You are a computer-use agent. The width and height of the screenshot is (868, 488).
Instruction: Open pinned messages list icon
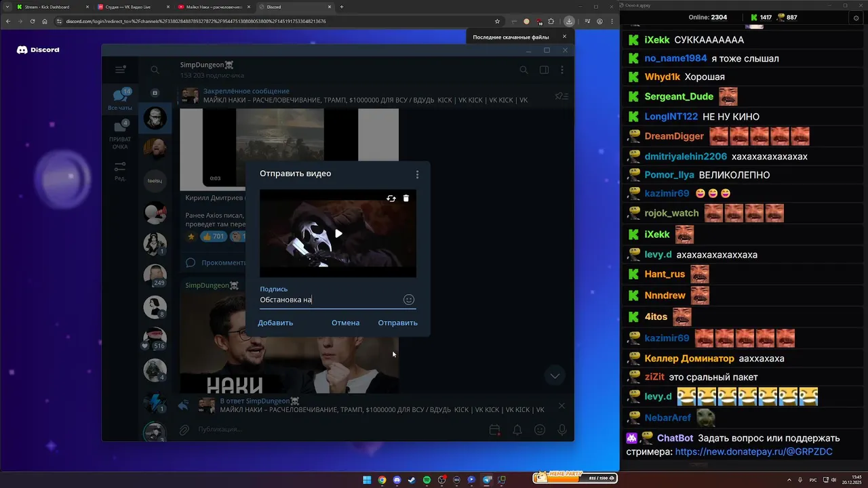[x=561, y=96]
